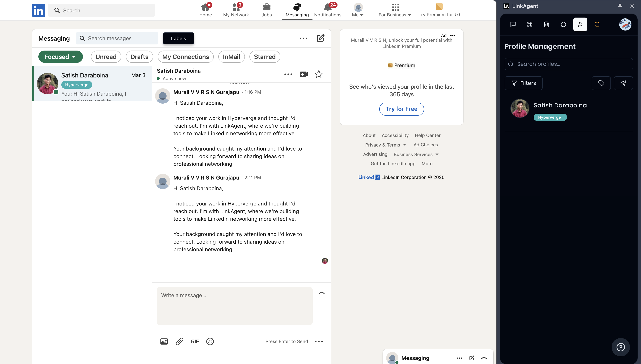Open messaging options three-dot menu in header
This screenshot has height=364, width=641.
click(303, 38)
